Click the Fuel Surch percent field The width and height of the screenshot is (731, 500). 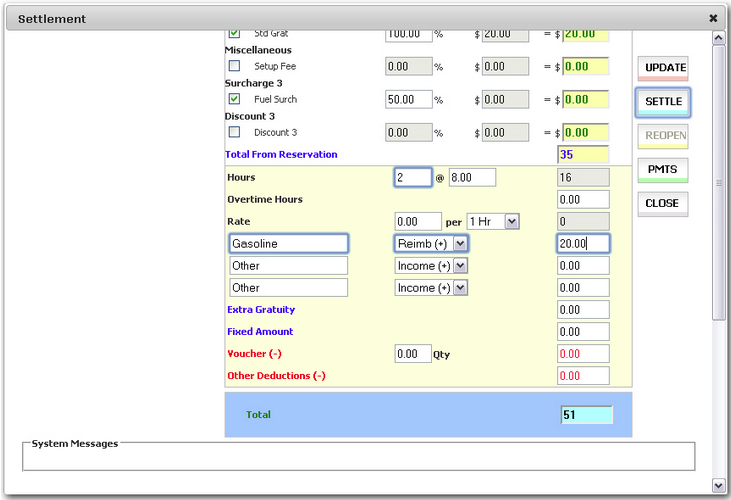408,100
